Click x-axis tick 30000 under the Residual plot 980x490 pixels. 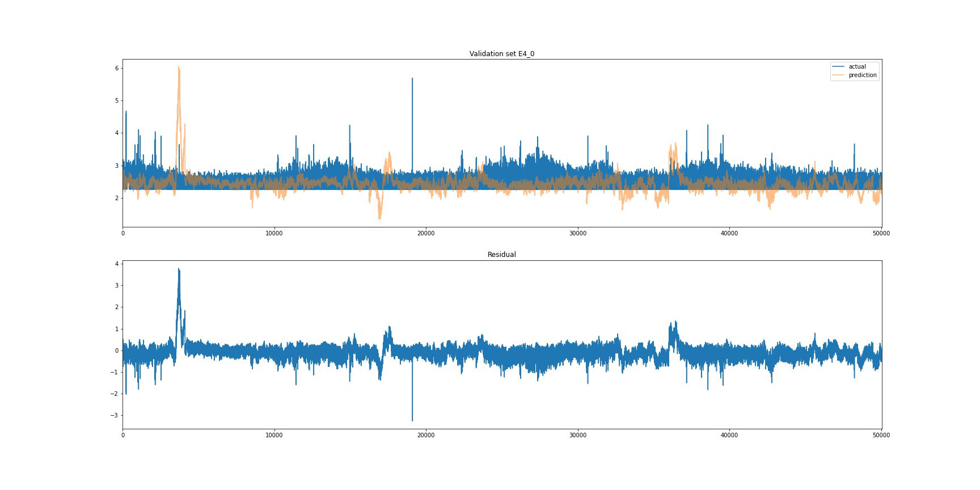577,435
